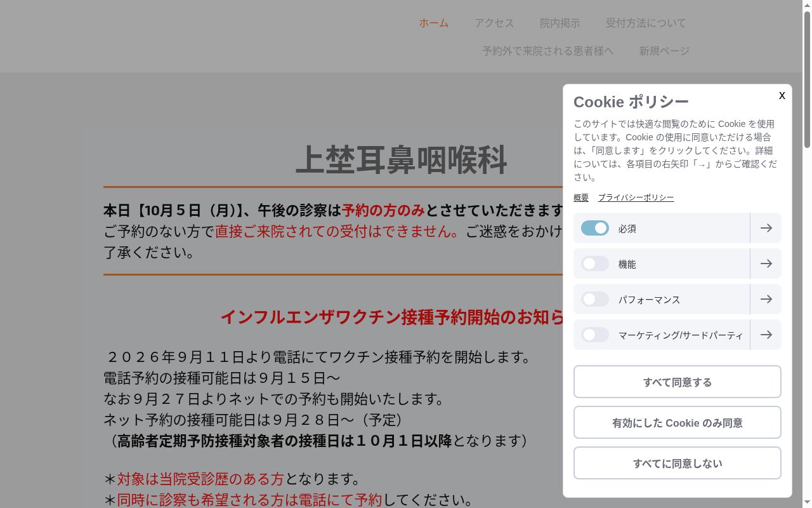Click bold text 高齢者定期予防接種対象者の接種日は１０月１日以降
Image resolution: width=812 pixels, height=508 pixels.
[x=284, y=441]
